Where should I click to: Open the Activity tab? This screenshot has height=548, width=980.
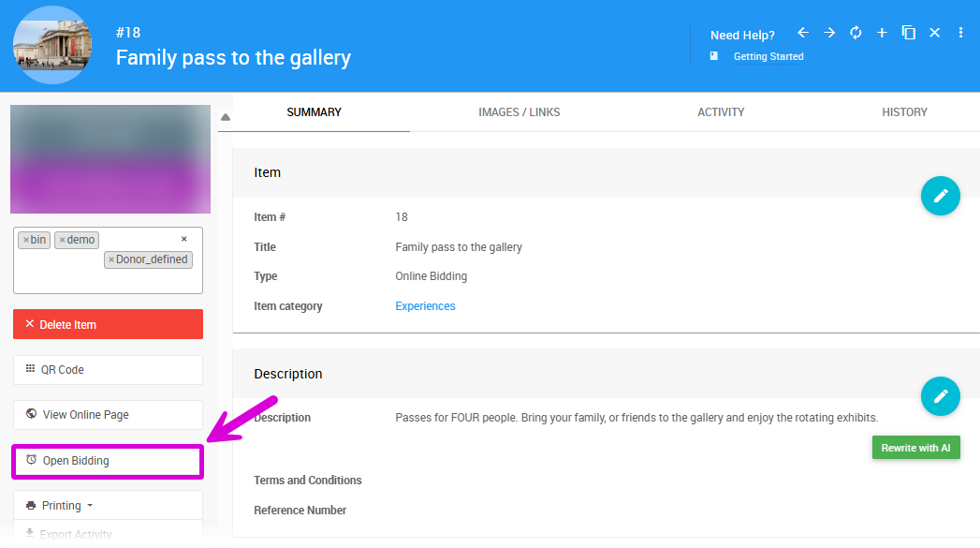pos(721,112)
